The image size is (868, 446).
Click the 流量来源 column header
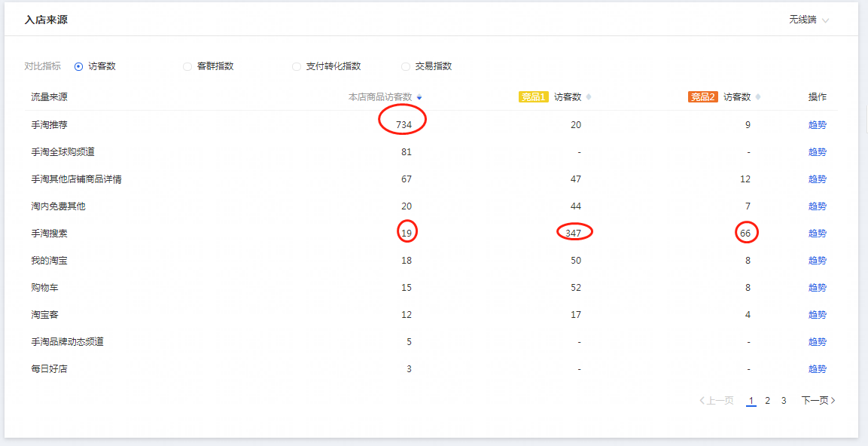click(49, 97)
